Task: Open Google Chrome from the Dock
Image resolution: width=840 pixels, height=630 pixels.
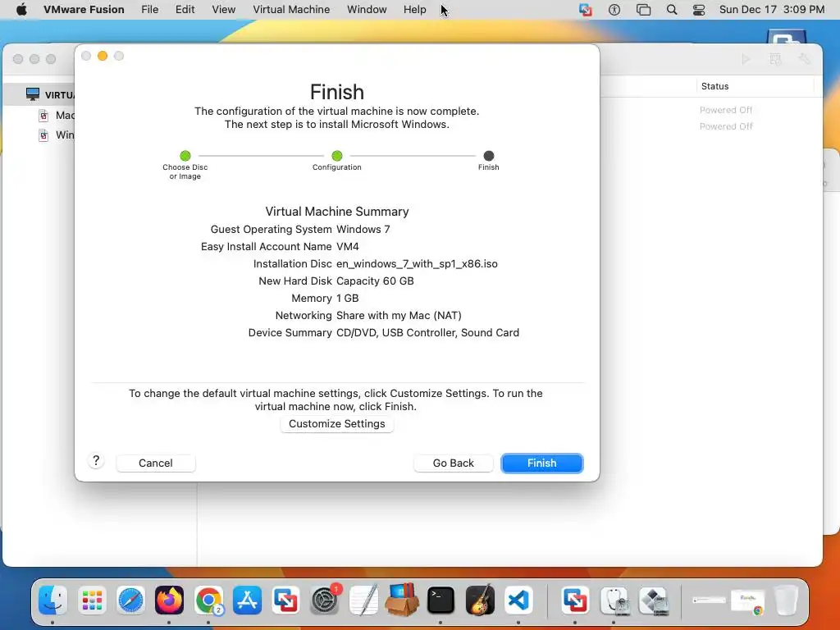Action: coord(208,600)
